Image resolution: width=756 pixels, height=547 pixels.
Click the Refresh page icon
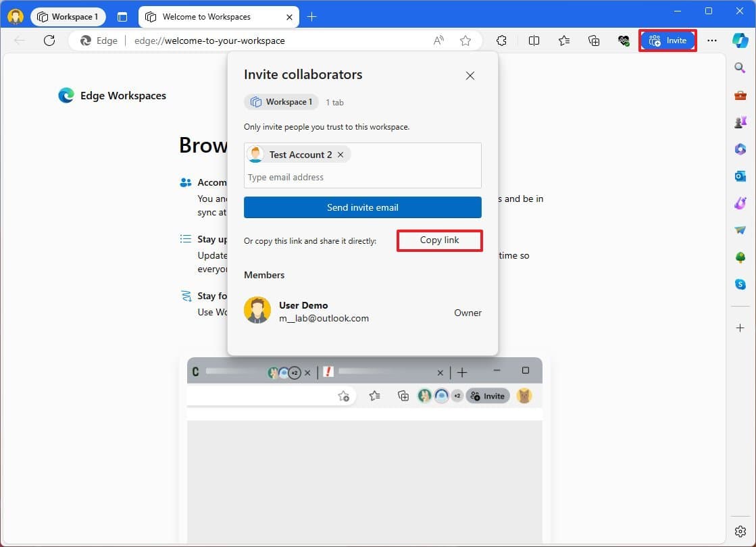[x=49, y=41]
